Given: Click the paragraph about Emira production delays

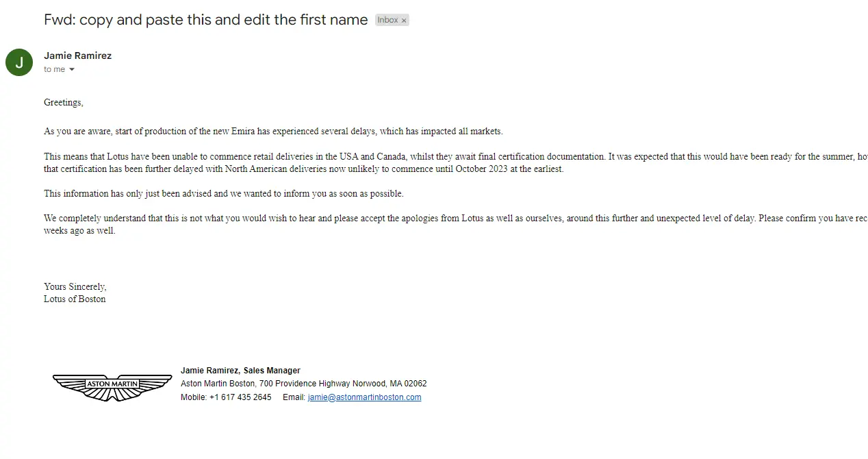Looking at the screenshot, I should tap(273, 132).
